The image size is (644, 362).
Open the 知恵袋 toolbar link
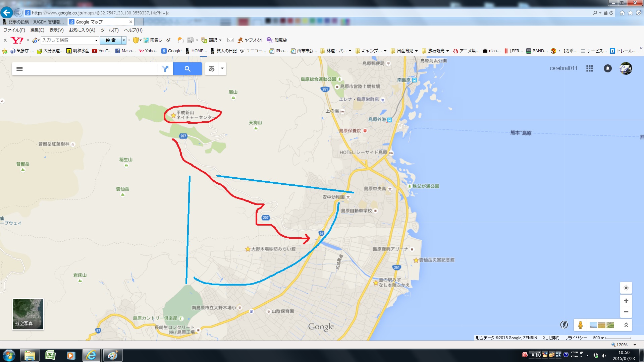(x=277, y=40)
